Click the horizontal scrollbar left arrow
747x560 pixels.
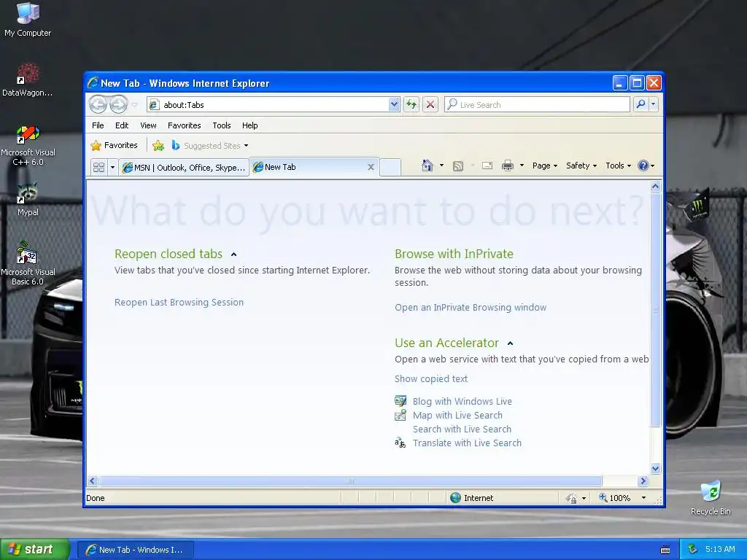93,481
